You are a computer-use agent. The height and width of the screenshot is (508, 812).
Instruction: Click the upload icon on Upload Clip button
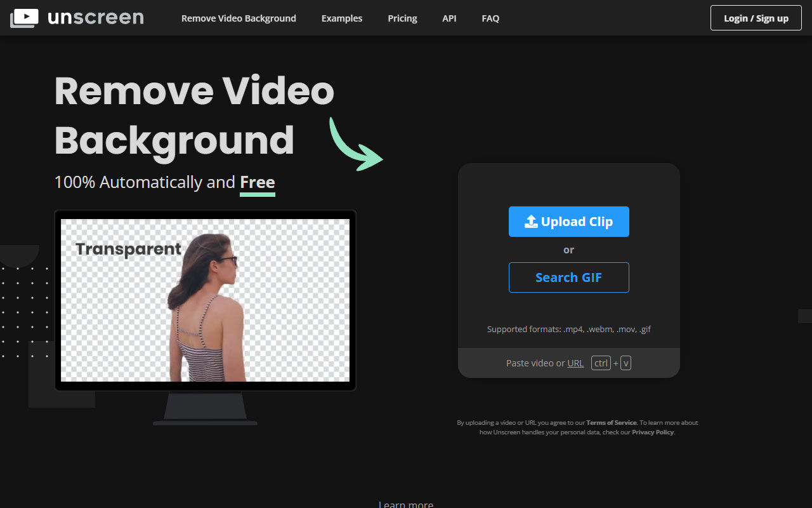(x=530, y=221)
